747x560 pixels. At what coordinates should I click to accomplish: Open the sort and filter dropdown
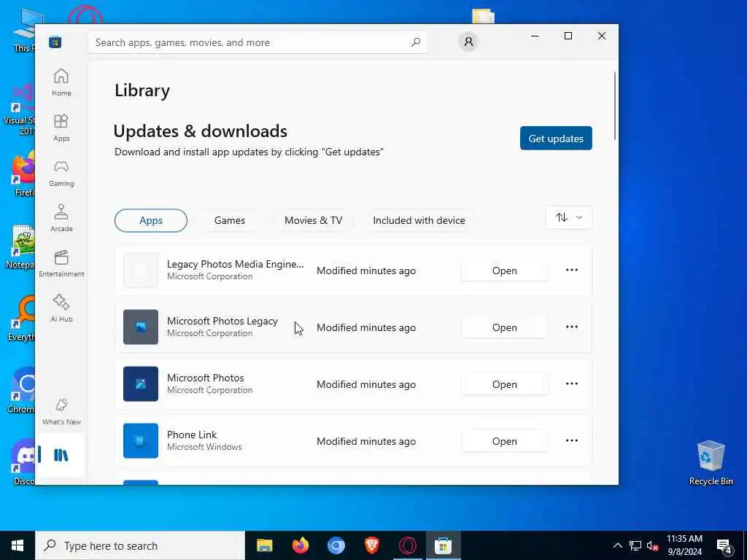click(x=569, y=217)
